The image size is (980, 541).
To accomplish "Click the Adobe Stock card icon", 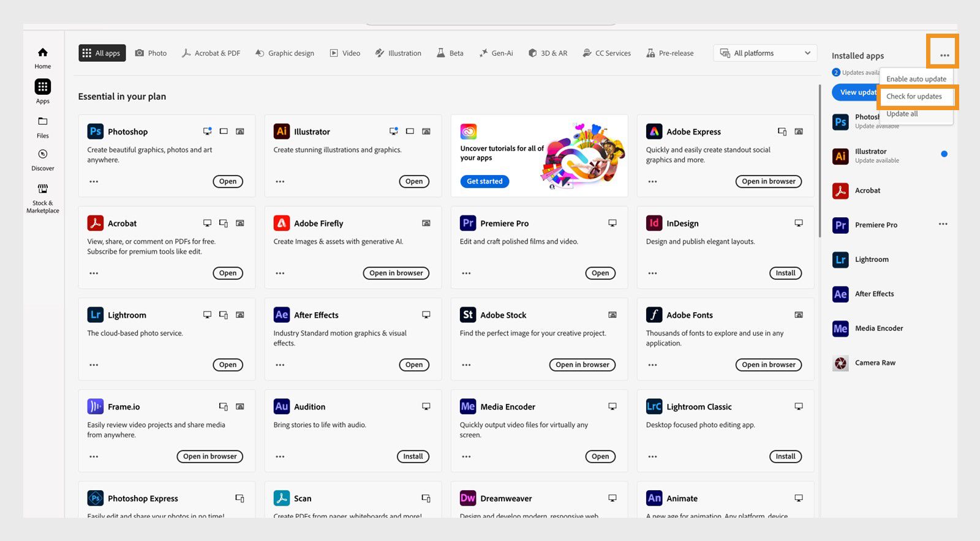I will [468, 315].
